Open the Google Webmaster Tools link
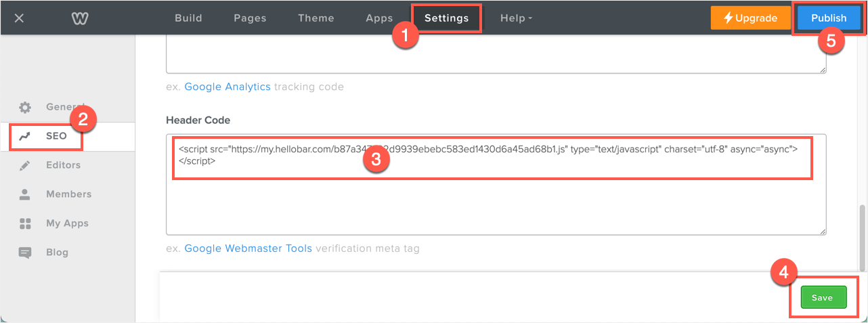Viewport: 868px width, 323px height. pos(248,249)
